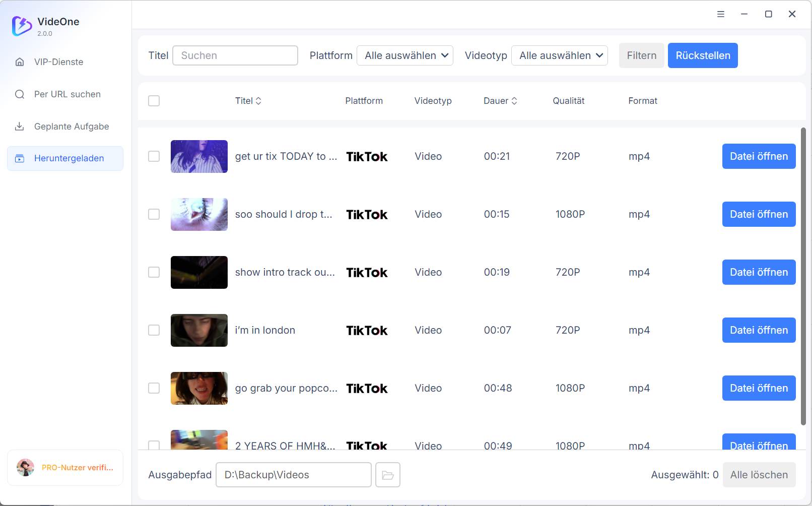Click the Plattform column header
This screenshot has height=506, width=812.
point(364,101)
